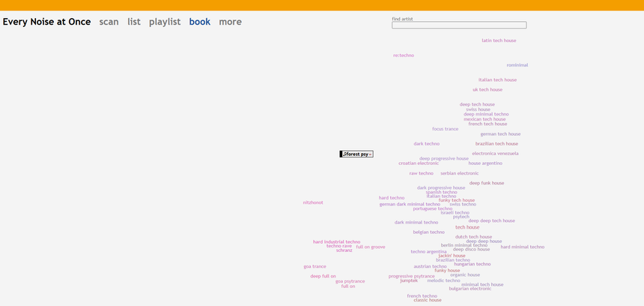Open the » arrow next to forest psy

coord(370,154)
